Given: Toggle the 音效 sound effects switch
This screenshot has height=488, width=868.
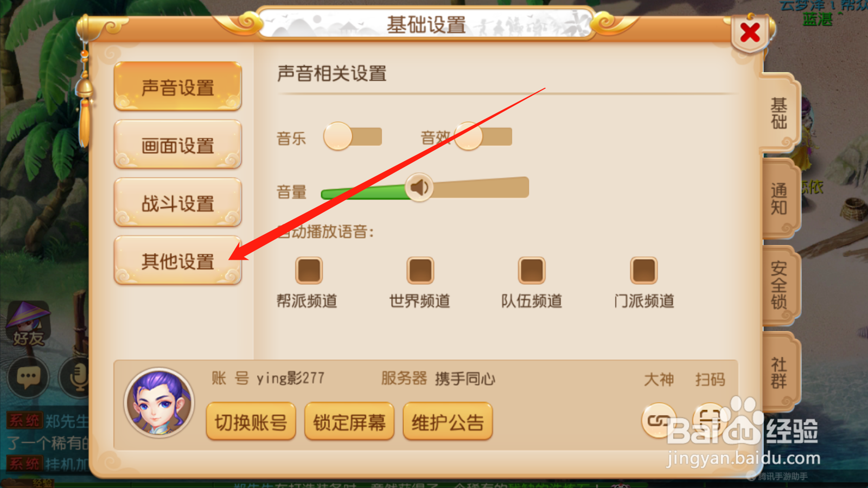Looking at the screenshot, I should click(483, 137).
